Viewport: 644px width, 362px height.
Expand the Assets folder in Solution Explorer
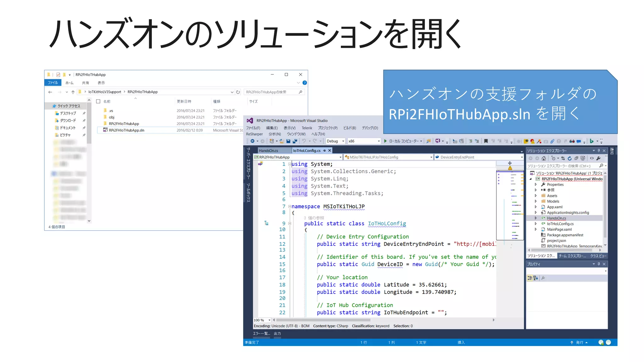(x=536, y=196)
